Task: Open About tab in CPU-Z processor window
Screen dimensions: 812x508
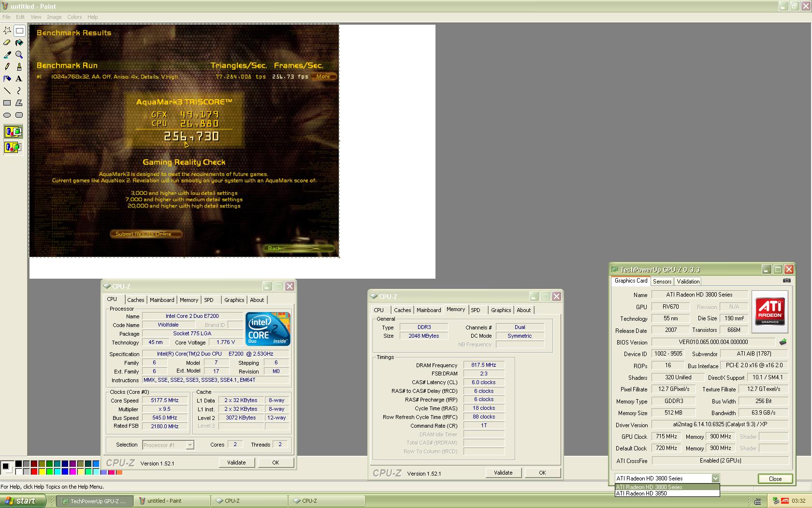Action: (x=257, y=300)
